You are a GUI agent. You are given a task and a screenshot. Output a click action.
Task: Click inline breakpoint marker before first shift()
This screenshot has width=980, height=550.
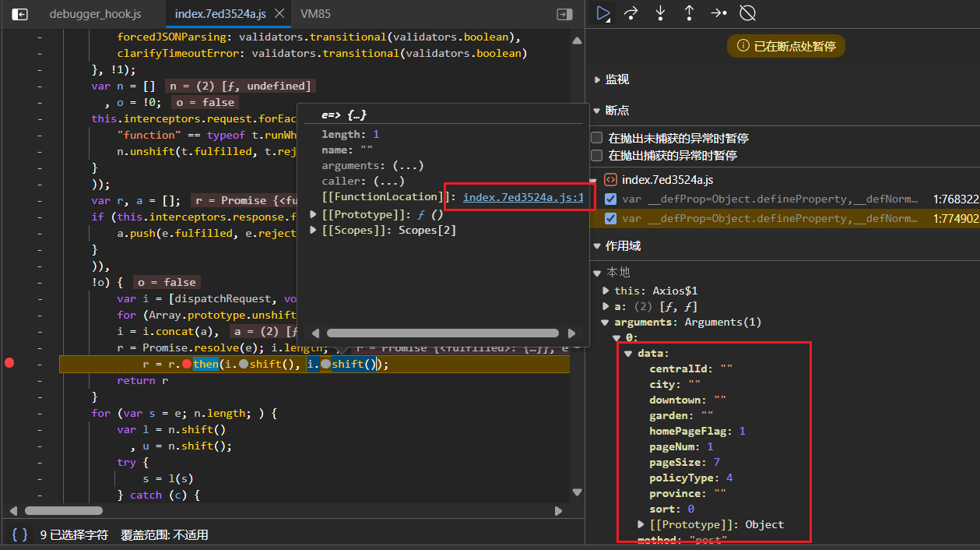(x=244, y=365)
